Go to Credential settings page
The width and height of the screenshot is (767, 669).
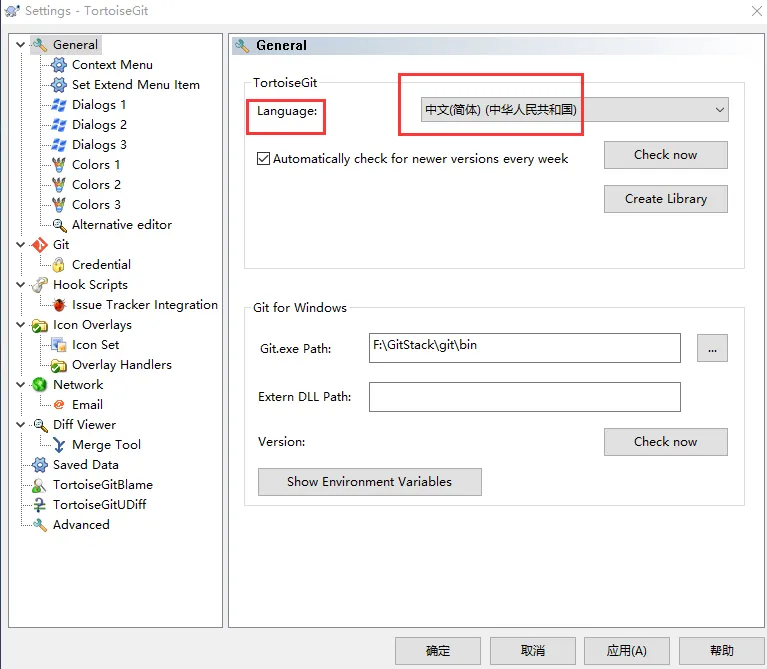[x=101, y=265]
